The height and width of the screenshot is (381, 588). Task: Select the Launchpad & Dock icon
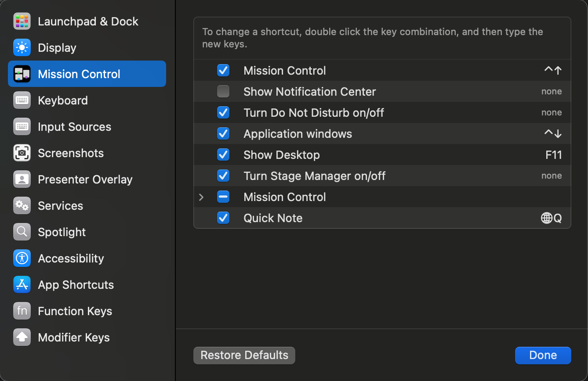pos(22,21)
